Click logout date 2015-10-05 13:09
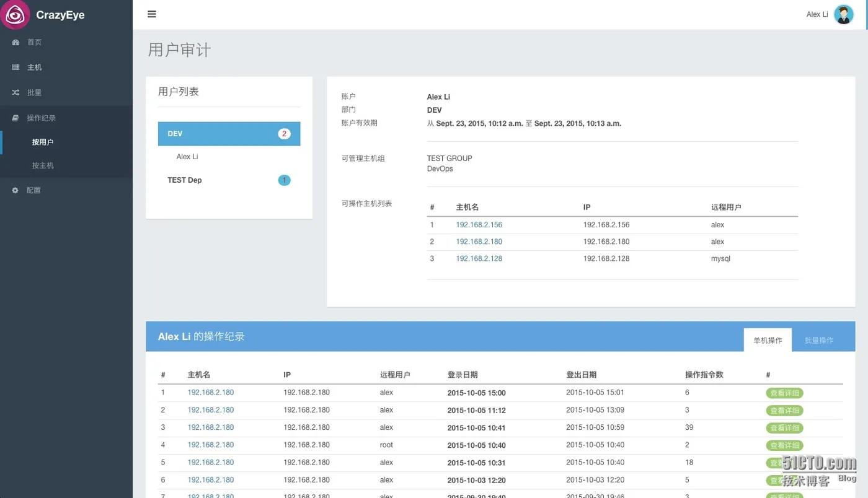Image resolution: width=868 pixels, height=498 pixels. click(x=595, y=410)
